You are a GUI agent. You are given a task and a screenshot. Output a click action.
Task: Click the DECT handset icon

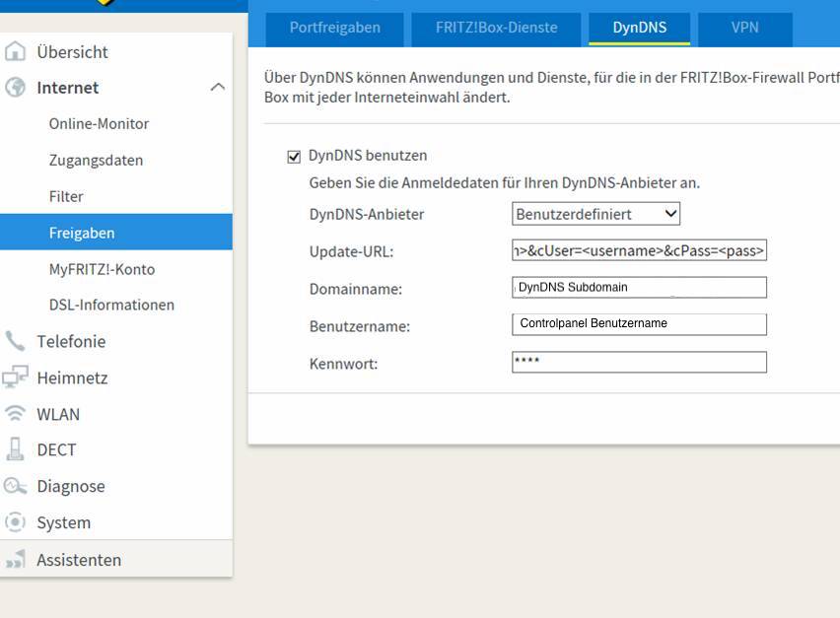[15, 449]
